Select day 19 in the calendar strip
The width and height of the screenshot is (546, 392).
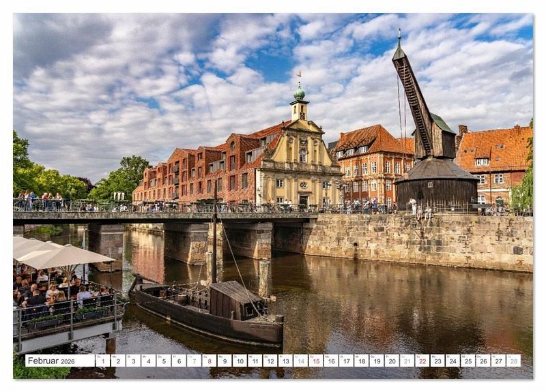pyautogui.click(x=377, y=361)
